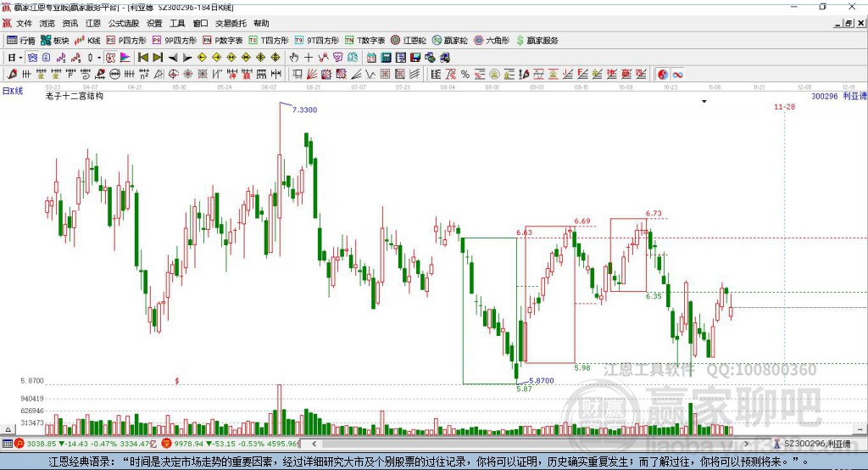Select the circled-crosshair target drawing tool
Viewport: 868px width, 470px height.
pos(173,75)
